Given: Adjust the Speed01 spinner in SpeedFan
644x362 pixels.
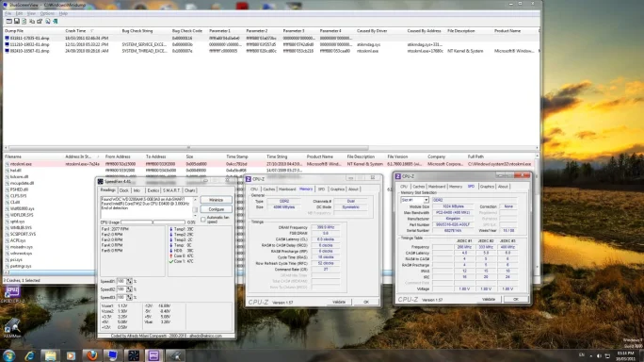Looking at the screenshot, I should (x=129, y=281).
